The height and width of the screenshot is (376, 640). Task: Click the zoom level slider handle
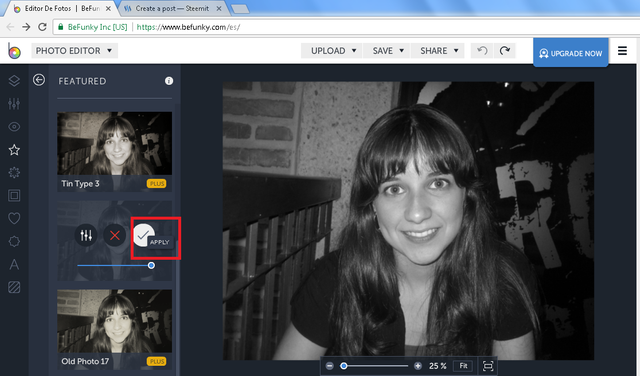point(344,366)
